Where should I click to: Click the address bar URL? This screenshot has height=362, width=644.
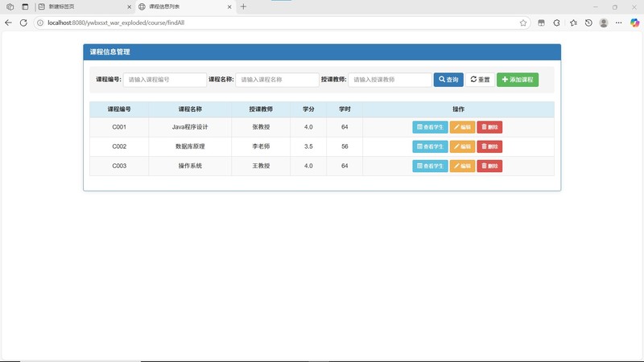(x=116, y=23)
